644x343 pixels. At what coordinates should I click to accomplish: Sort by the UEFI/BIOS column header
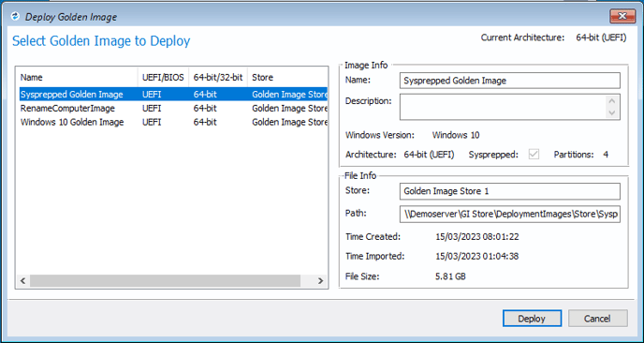pyautogui.click(x=163, y=78)
